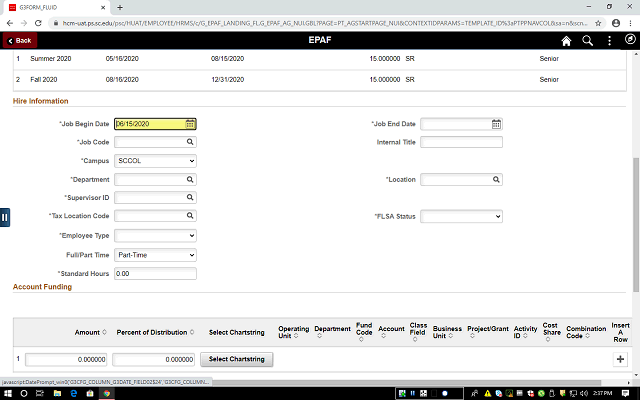Expand the FLSA Status dropdown
Viewport: 640px width, 400px height.
[x=461, y=216]
